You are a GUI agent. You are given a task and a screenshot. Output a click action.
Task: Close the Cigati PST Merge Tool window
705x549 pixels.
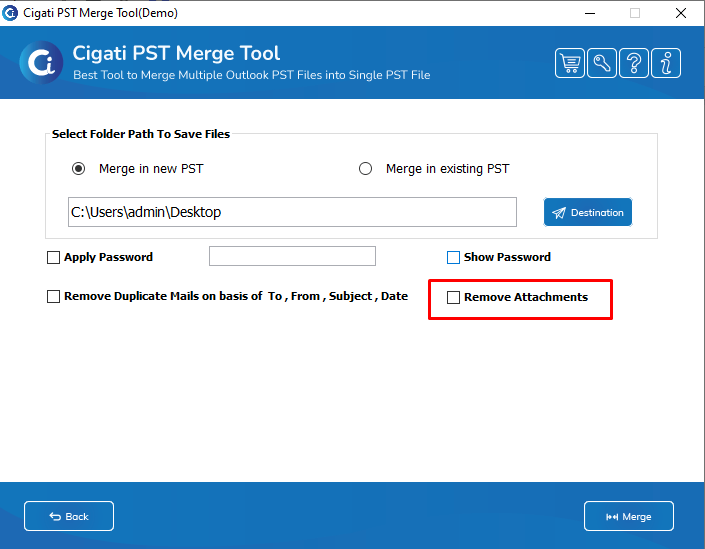click(x=681, y=13)
